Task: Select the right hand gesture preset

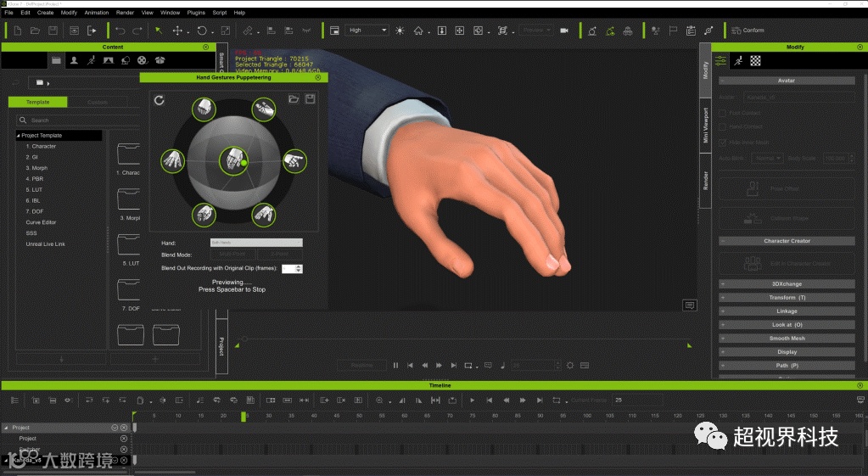Action: (294, 161)
